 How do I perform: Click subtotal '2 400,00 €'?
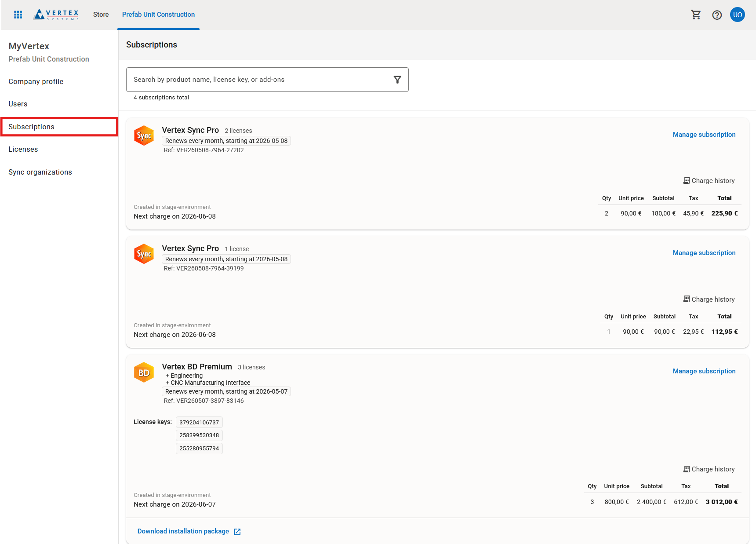pyautogui.click(x=652, y=502)
